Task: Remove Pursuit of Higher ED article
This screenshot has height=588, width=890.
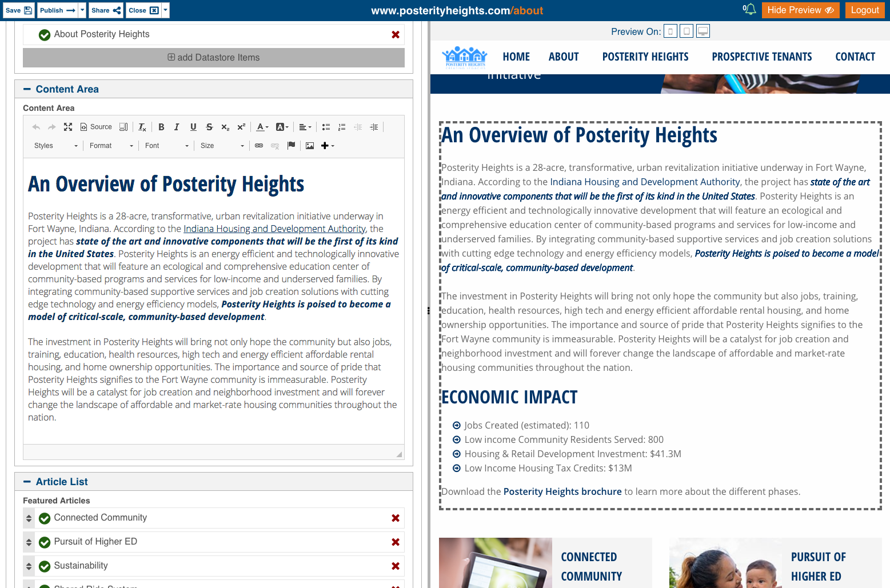Action: coord(396,542)
